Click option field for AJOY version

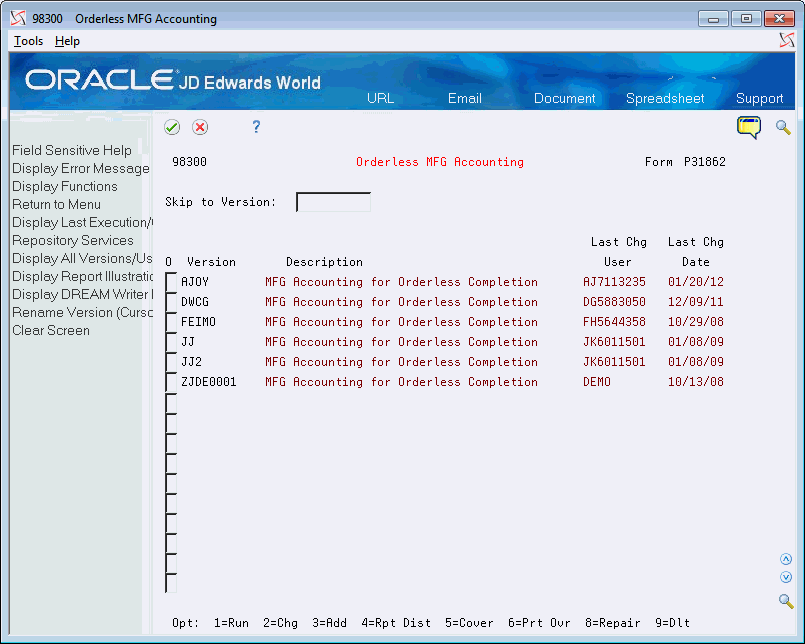point(171,282)
